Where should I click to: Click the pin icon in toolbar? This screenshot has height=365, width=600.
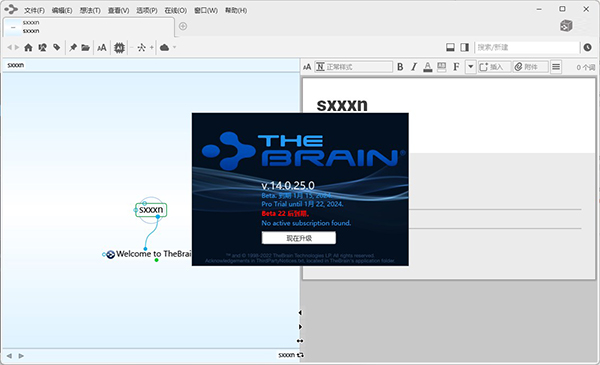[x=73, y=47]
